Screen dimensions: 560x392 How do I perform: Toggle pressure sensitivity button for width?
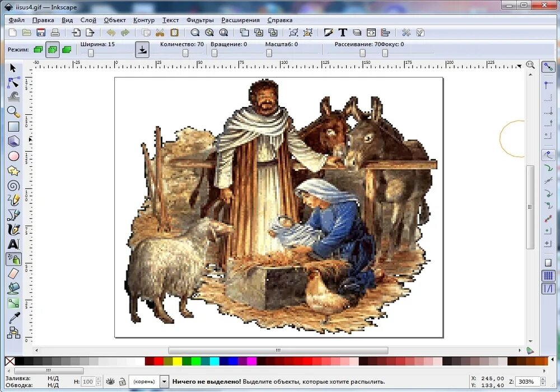(x=142, y=50)
